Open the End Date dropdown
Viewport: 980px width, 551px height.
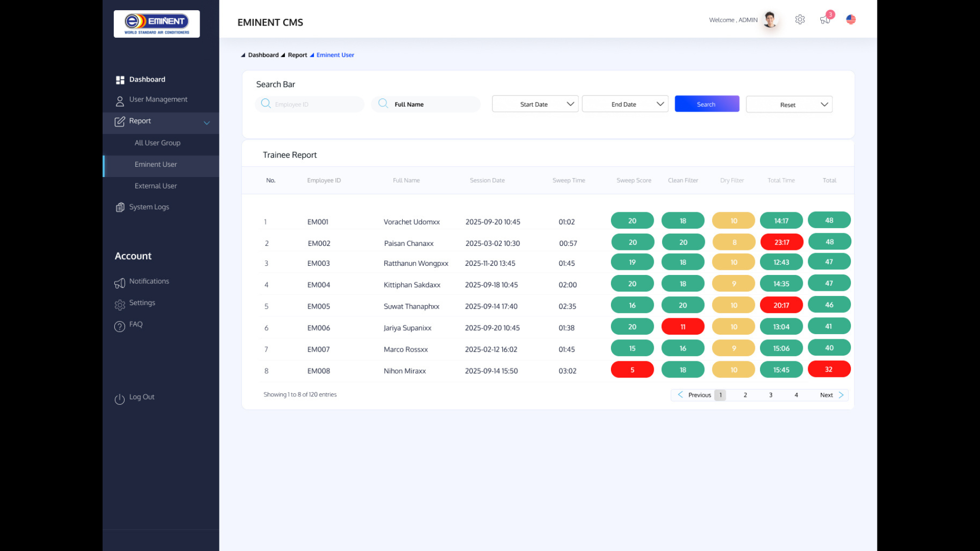625,104
